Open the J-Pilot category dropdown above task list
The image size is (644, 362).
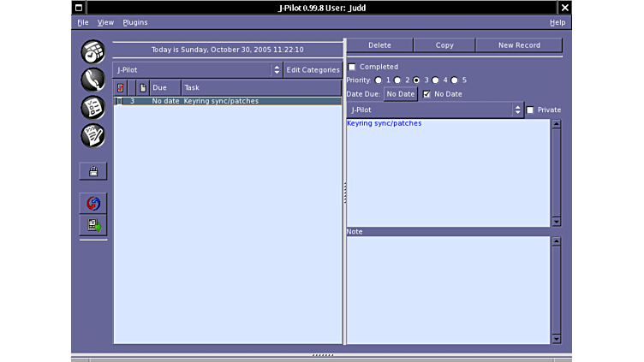tap(197, 70)
